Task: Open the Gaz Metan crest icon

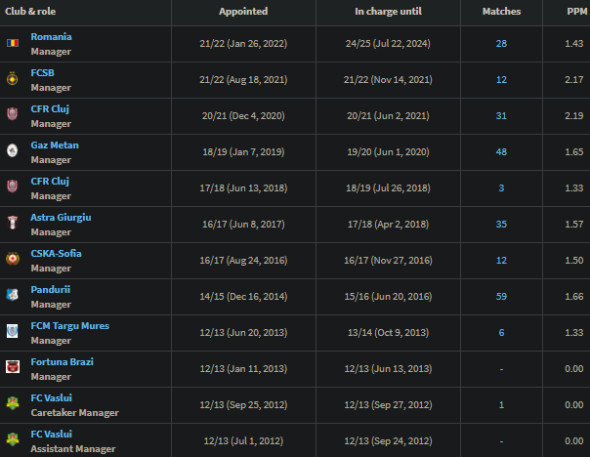Action: 12,151
